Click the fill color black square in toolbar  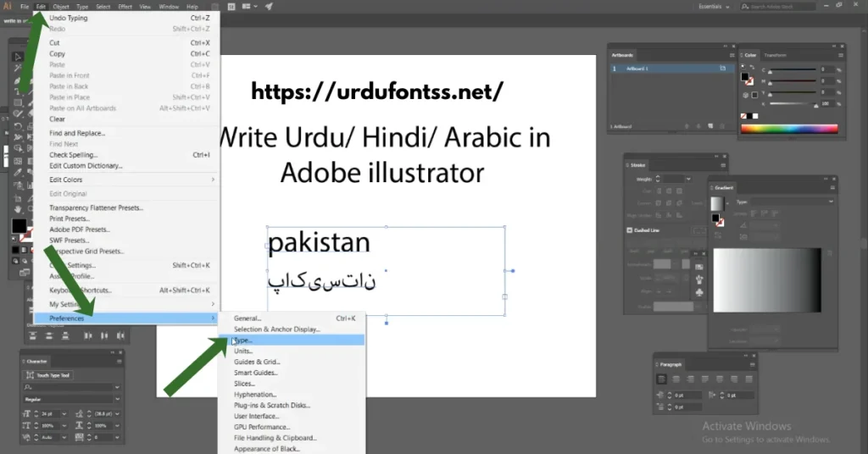[x=19, y=225]
